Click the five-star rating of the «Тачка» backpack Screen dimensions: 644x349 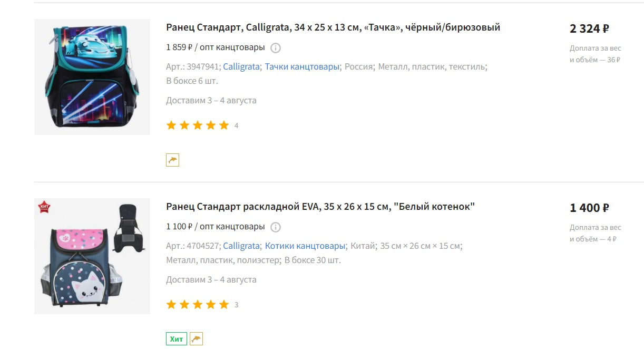tap(198, 125)
